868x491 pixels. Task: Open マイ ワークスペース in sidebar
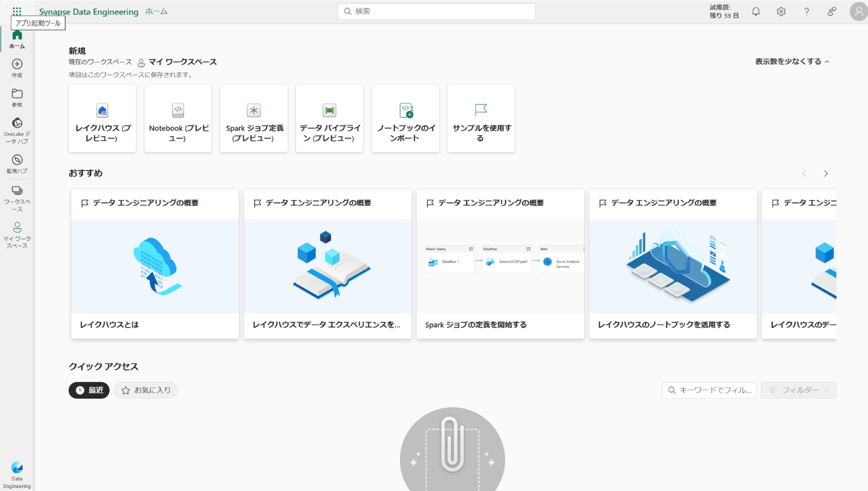17,235
